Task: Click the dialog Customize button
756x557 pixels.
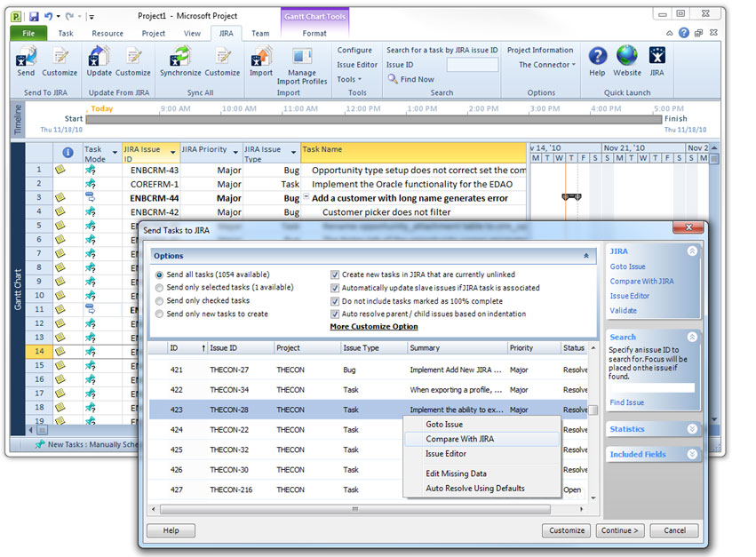Action: (x=567, y=530)
